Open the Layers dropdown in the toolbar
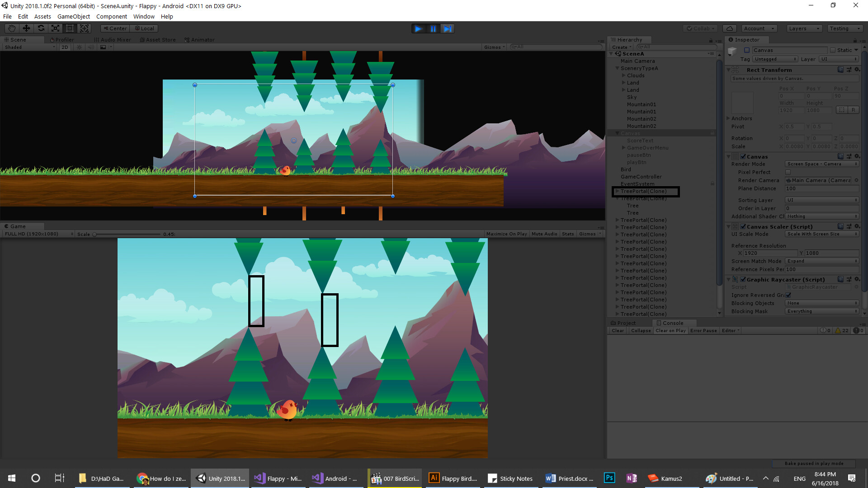The image size is (868, 488). pos(804,28)
